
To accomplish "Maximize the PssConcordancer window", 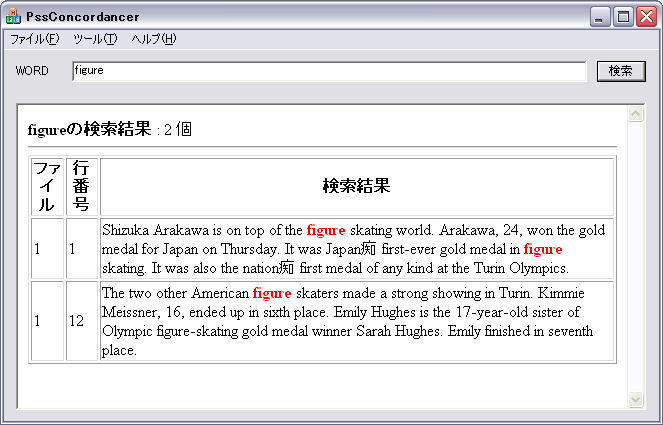I will (623, 17).
